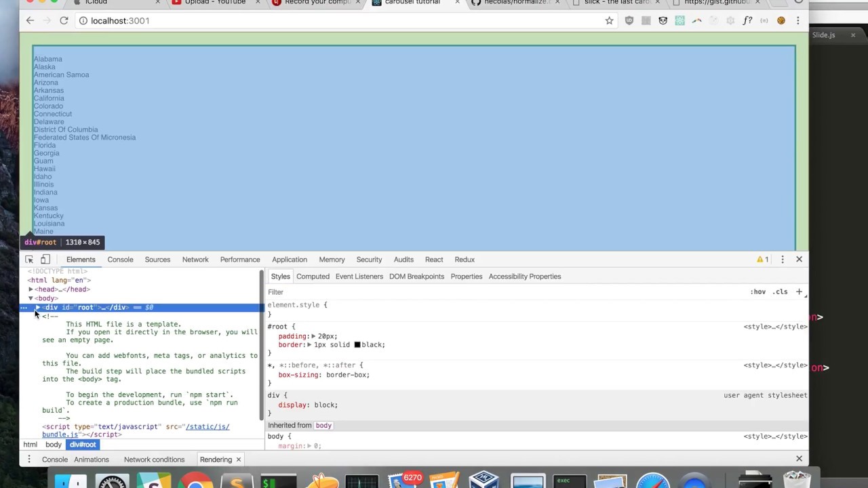868x488 pixels.
Task: Expand the head element in the DOM tree
Action: (31, 289)
